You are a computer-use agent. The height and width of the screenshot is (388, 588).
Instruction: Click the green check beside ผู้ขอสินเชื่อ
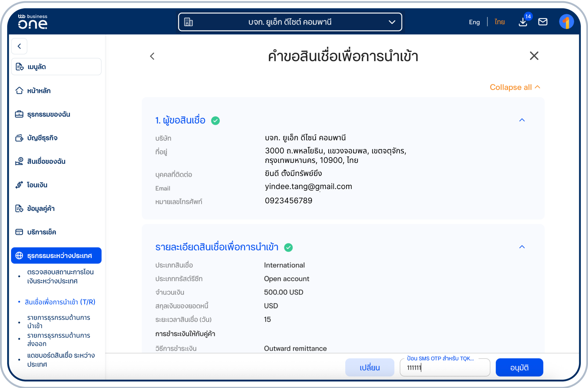pyautogui.click(x=215, y=120)
